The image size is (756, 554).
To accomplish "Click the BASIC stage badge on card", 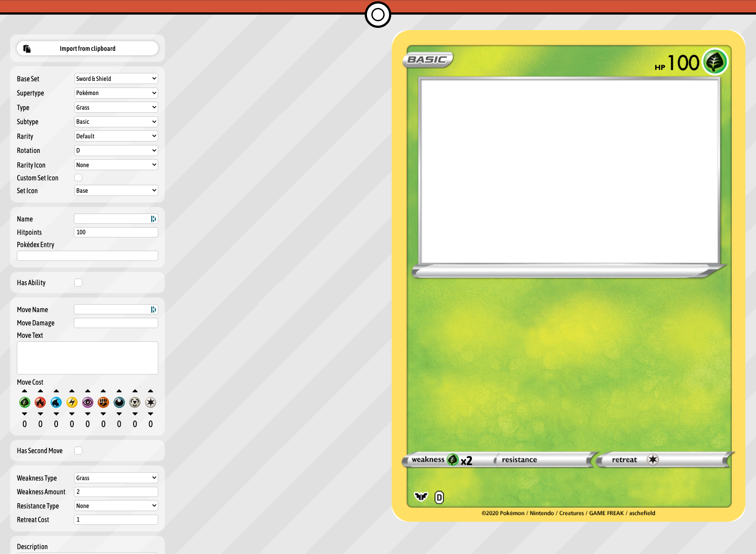I will click(428, 60).
